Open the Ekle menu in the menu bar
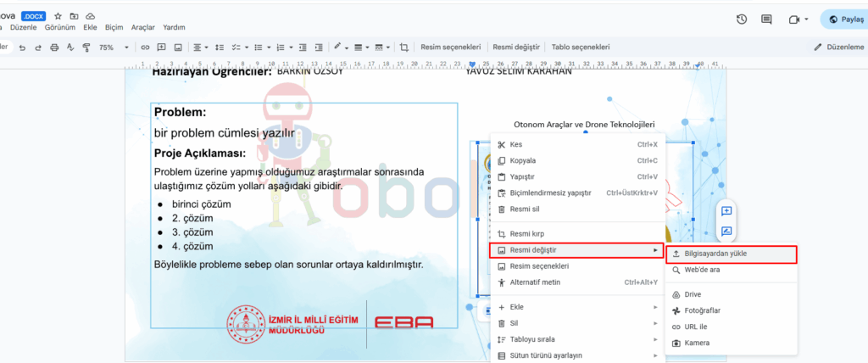Image resolution: width=868 pixels, height=363 pixels. click(x=90, y=27)
